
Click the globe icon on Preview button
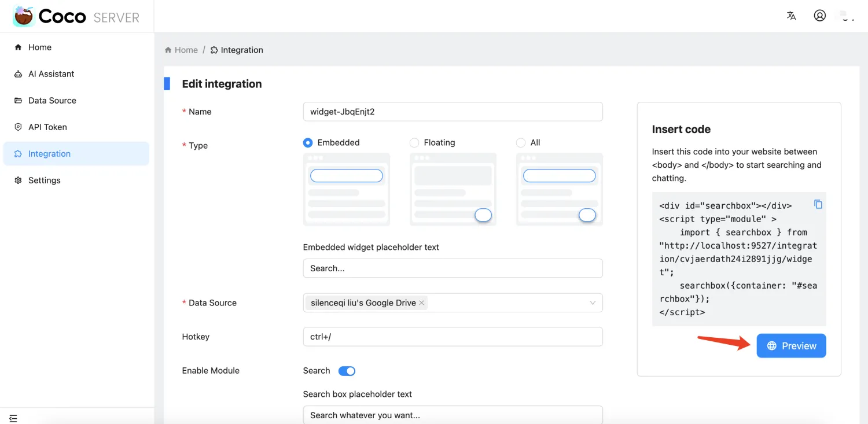pos(771,346)
